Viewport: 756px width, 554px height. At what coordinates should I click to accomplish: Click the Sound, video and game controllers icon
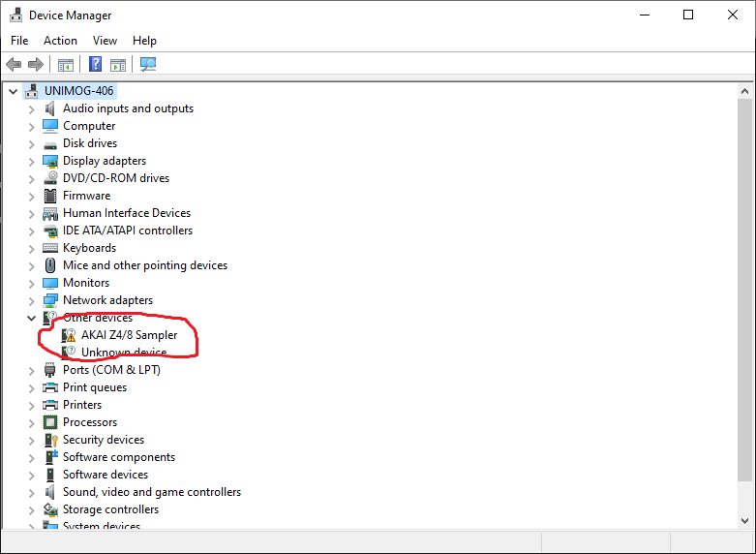[50, 492]
